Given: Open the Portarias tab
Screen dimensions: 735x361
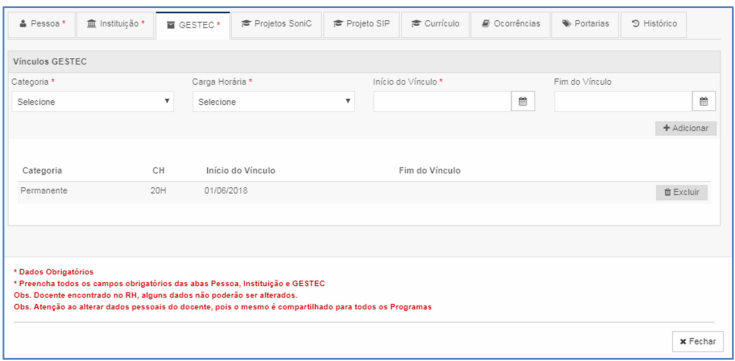Looking at the screenshot, I should (585, 24).
